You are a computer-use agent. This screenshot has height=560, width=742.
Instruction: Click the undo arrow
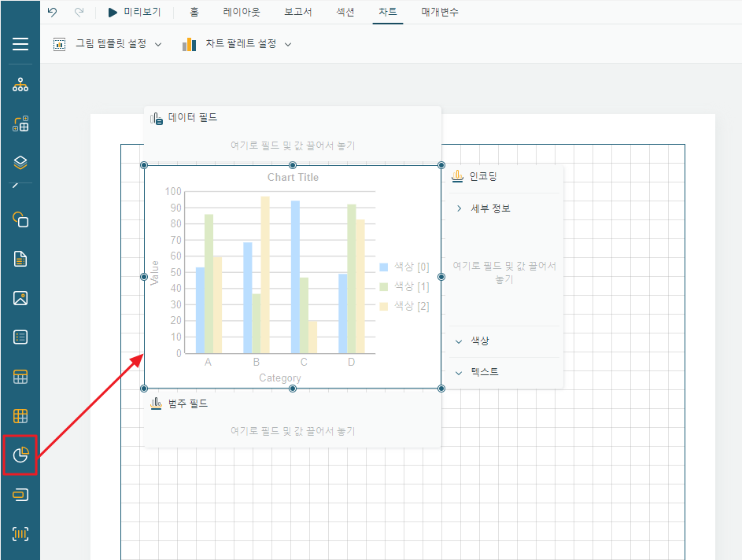click(53, 12)
